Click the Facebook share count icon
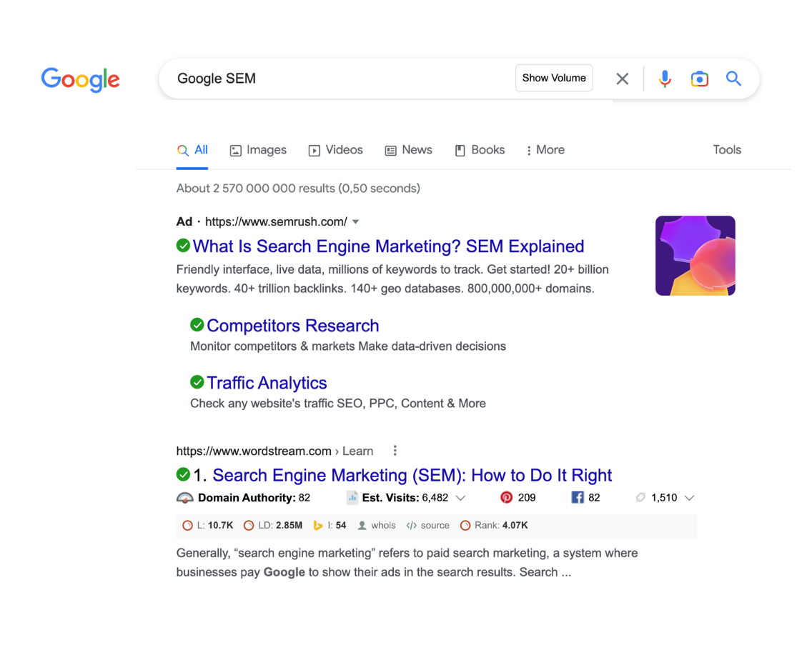The height and width of the screenshot is (660, 812). 578,497
